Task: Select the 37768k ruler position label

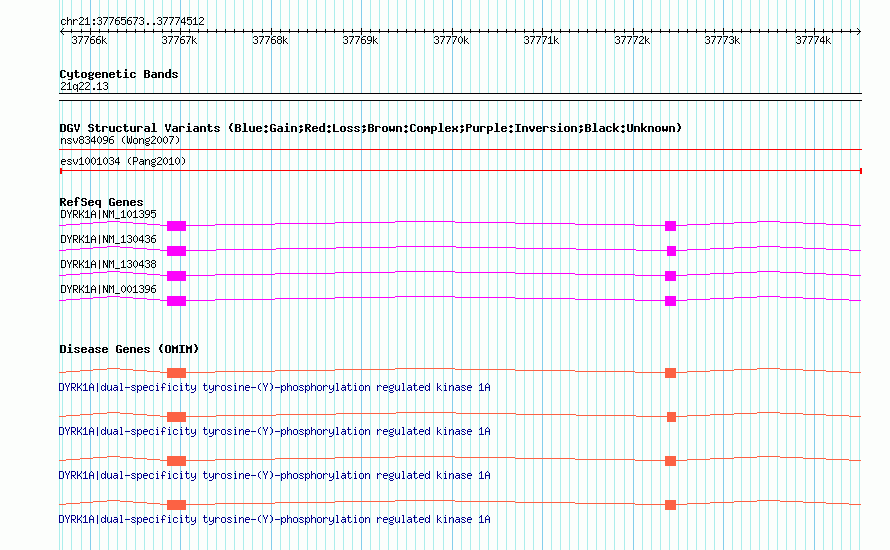Action: [270, 40]
